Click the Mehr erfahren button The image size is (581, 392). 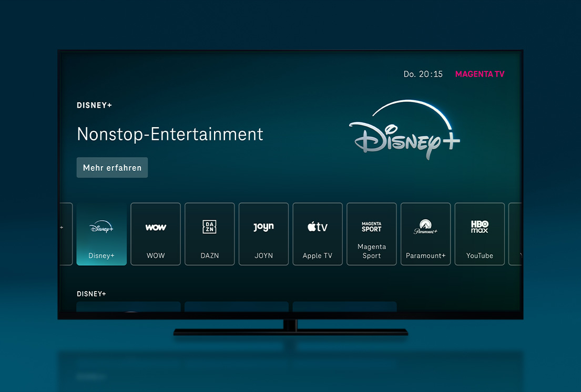pyautogui.click(x=113, y=168)
